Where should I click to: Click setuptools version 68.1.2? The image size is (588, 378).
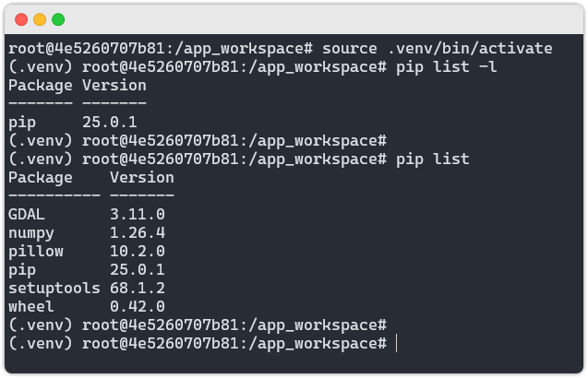pyautogui.click(x=138, y=288)
